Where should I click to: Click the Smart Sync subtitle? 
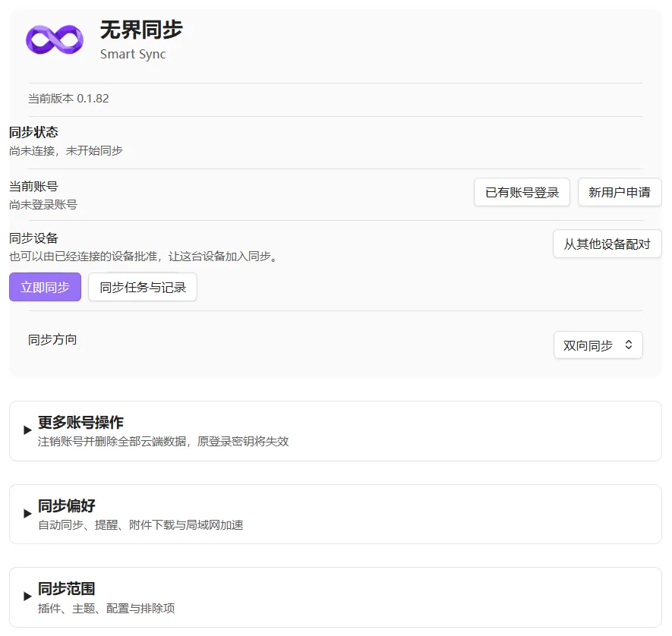point(133,55)
